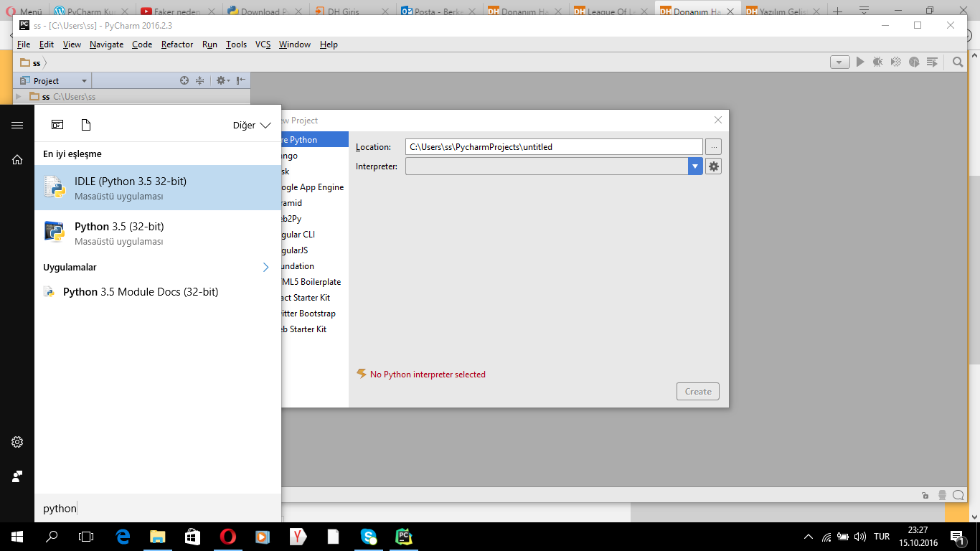Image resolution: width=980 pixels, height=551 pixels.
Task: Switch to Opera on the taskbar
Action: pos(227,536)
